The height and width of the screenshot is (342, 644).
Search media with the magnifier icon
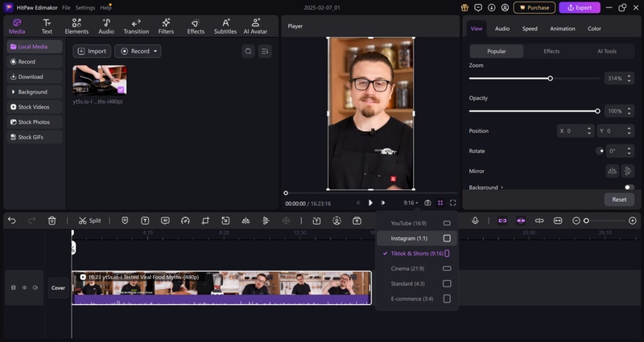(248, 52)
